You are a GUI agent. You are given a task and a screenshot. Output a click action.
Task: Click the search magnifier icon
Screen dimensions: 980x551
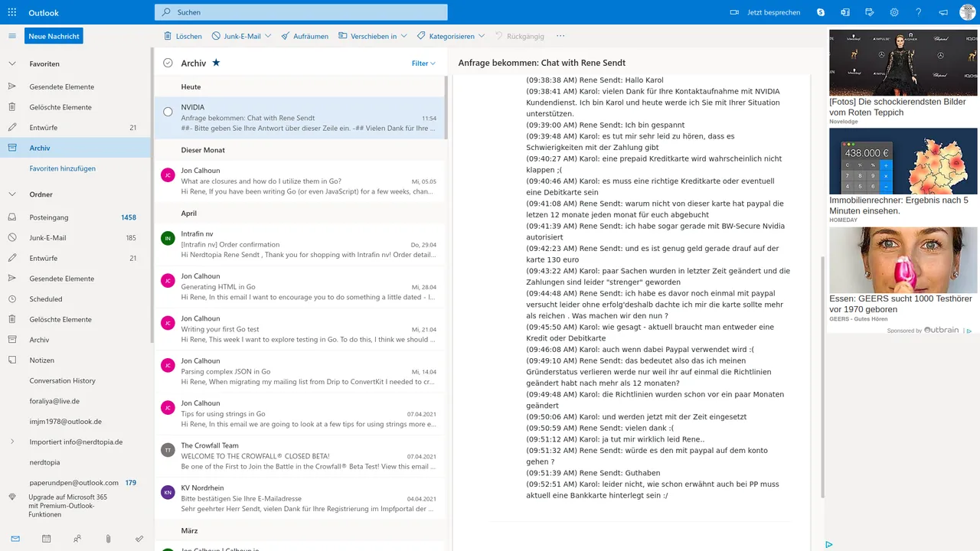(x=166, y=12)
